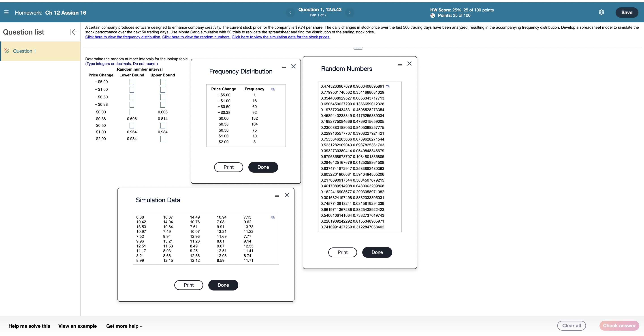Click the -$5.00 lower bound input box
644x336 pixels.
[x=132, y=82]
